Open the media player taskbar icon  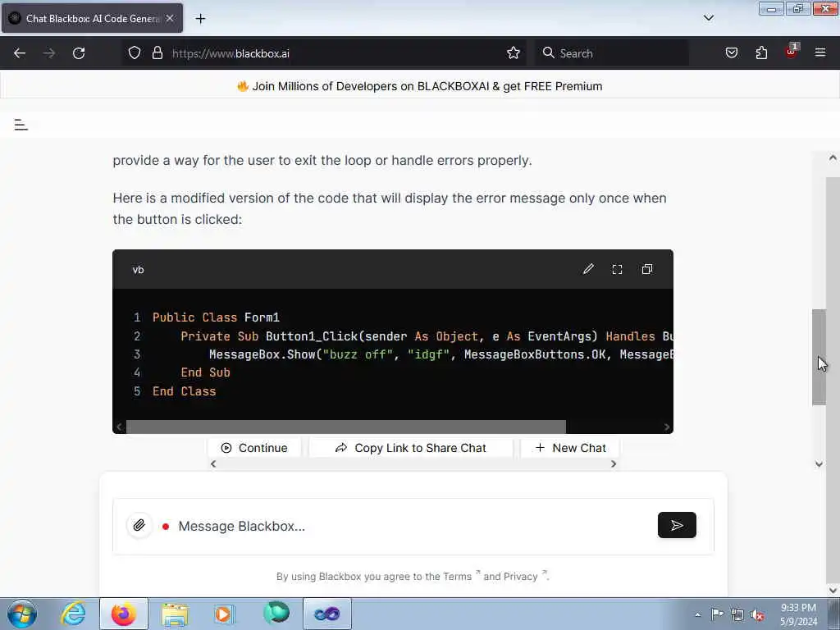point(224,614)
